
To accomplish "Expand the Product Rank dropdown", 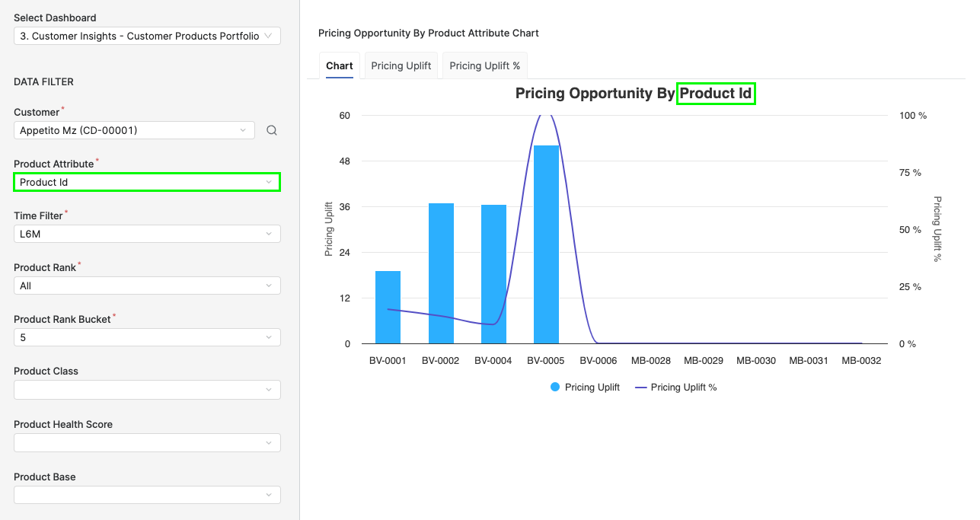I will coord(147,286).
